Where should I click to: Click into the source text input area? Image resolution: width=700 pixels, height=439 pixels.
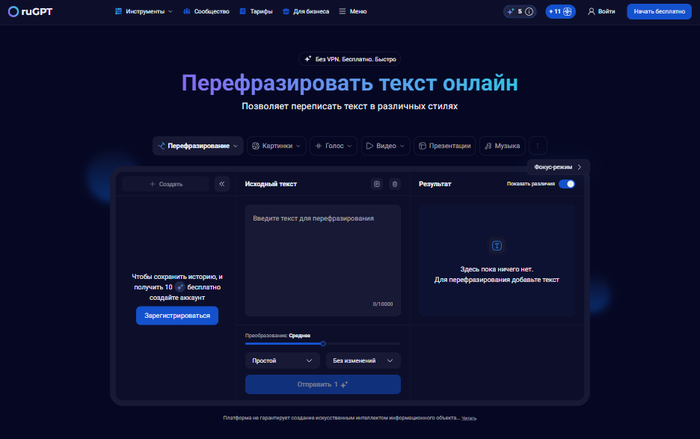(322, 255)
